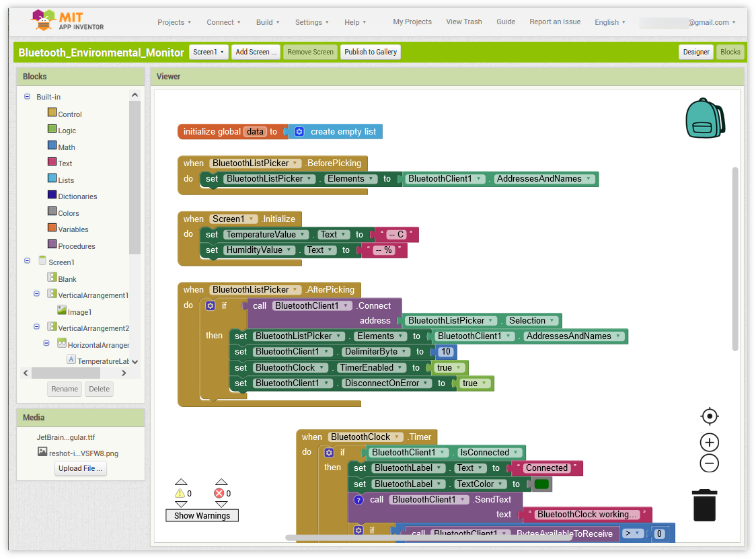Open the English language dropdown
The width and height of the screenshot is (756, 559).
click(x=609, y=22)
